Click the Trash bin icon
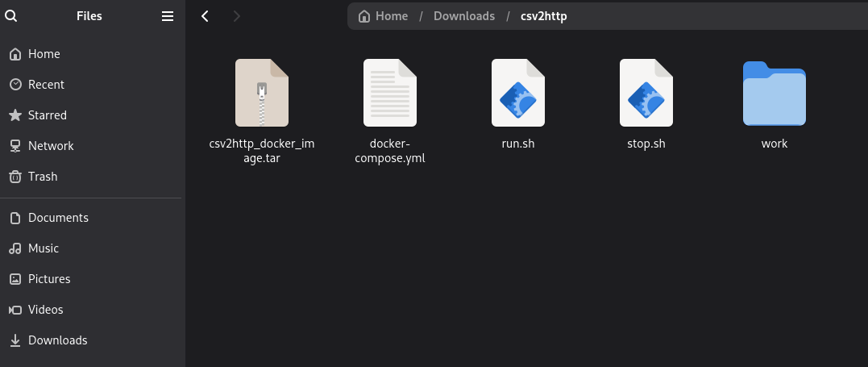Viewport: 868px width, 367px height. click(15, 177)
